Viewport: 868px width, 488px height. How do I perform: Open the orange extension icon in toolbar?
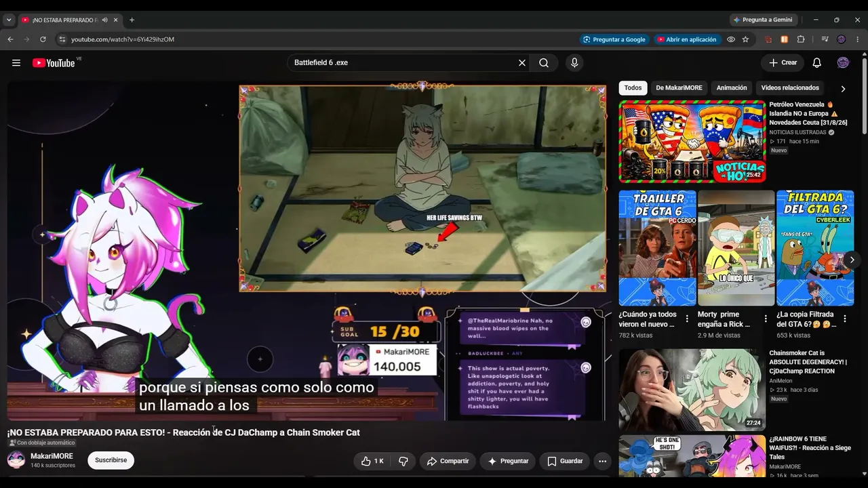click(785, 39)
